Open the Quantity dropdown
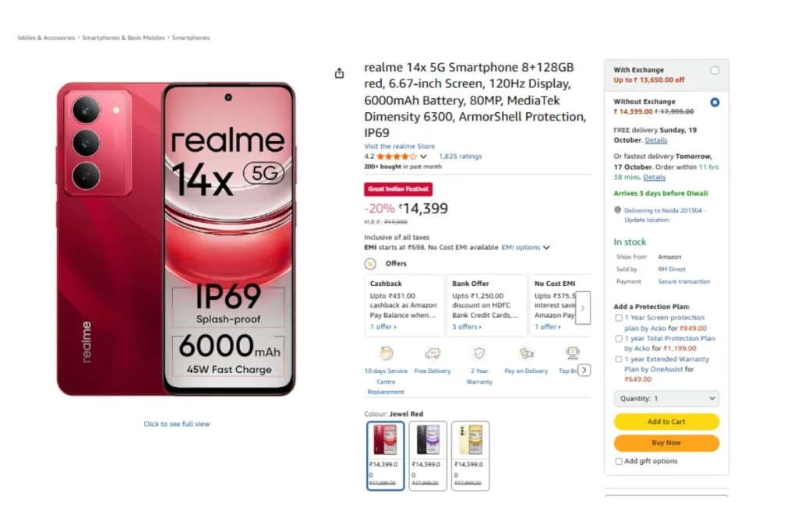The image size is (798, 532). click(x=666, y=398)
